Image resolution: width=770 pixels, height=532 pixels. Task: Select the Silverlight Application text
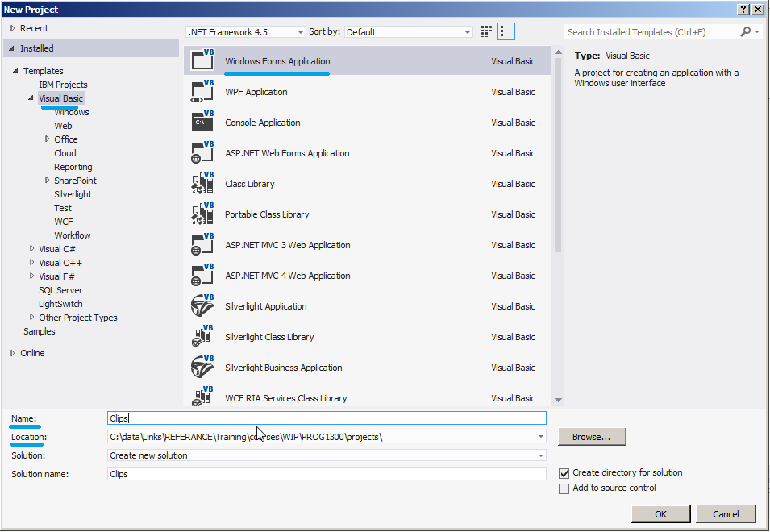click(x=265, y=306)
